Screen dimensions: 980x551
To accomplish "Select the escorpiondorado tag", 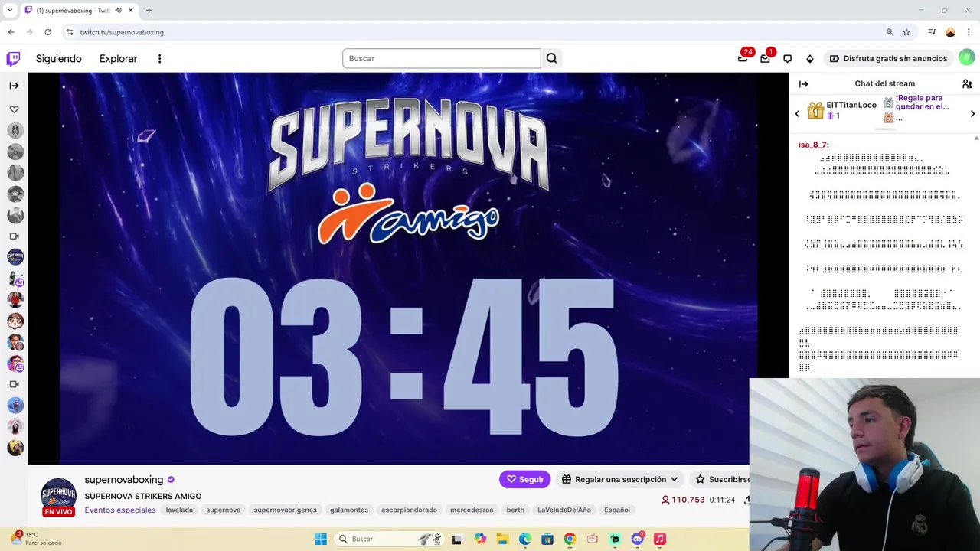I will [409, 510].
